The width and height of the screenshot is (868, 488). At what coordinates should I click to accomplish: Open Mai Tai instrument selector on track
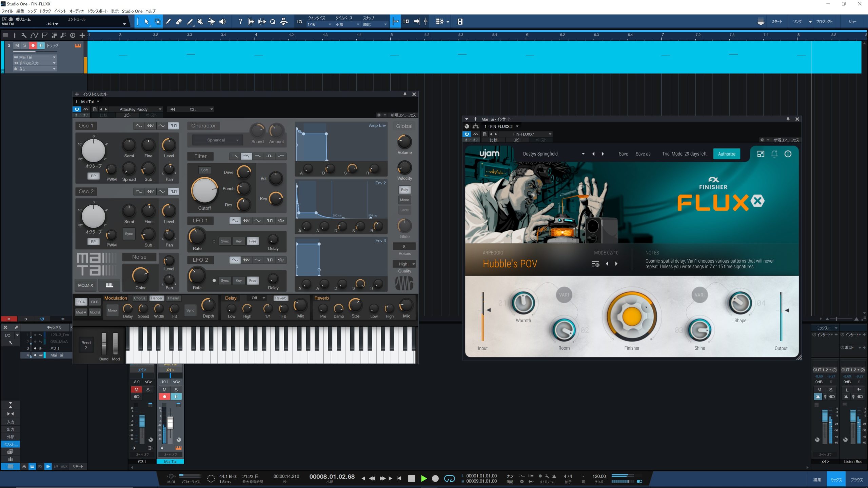[35, 57]
